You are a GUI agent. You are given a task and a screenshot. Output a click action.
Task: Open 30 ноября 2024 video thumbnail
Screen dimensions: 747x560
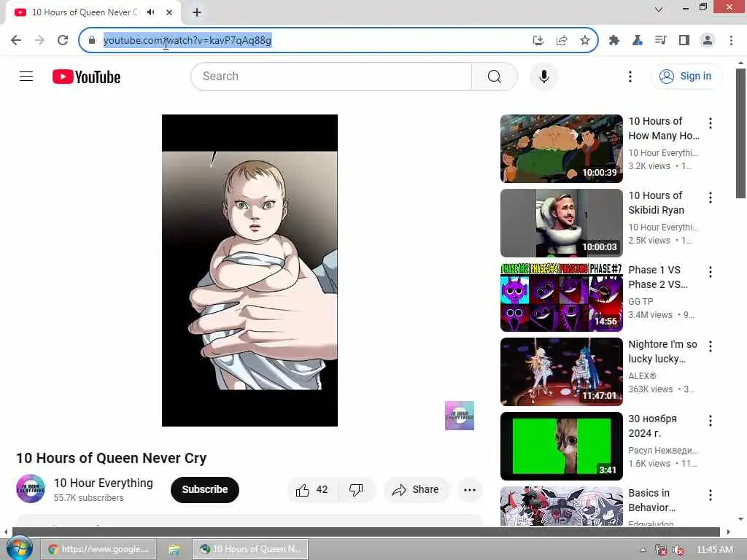coord(561,446)
